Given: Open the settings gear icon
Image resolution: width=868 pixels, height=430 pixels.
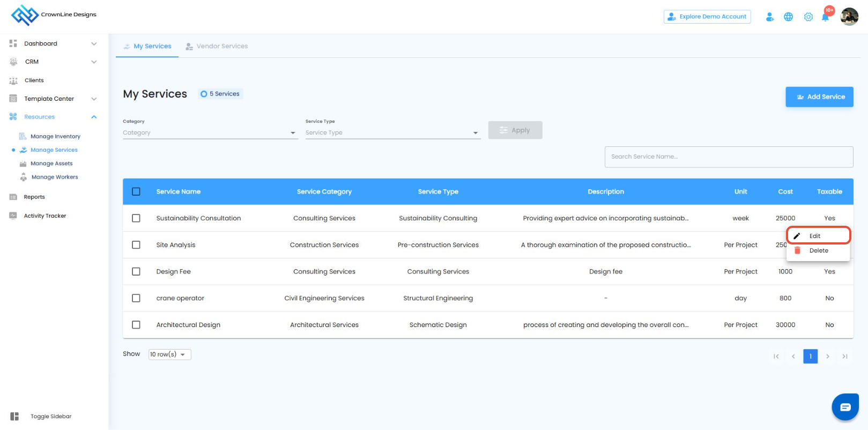Looking at the screenshot, I should click(808, 17).
